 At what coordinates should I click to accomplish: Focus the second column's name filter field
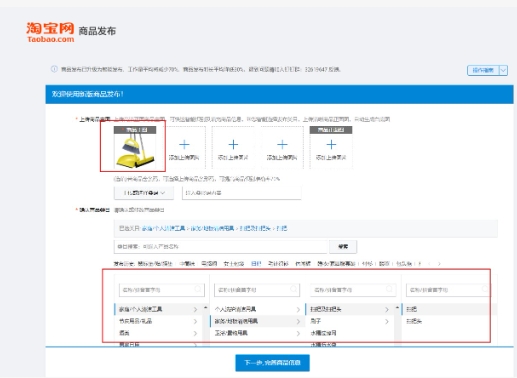coord(257,290)
